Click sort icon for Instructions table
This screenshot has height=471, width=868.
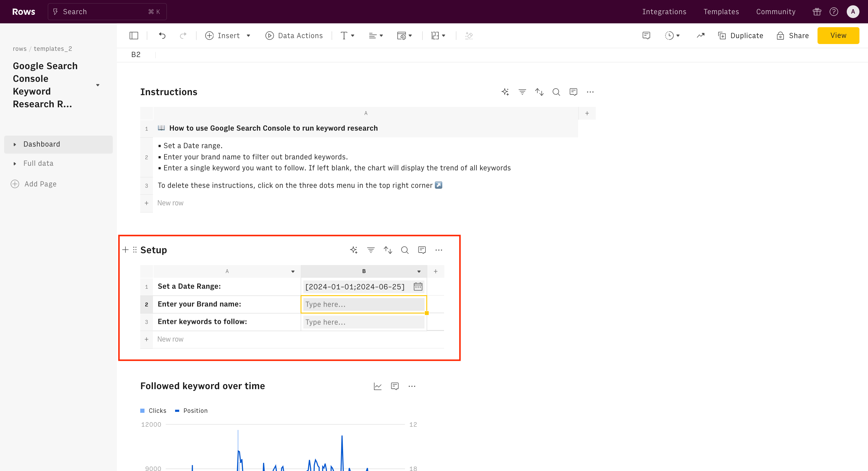tap(539, 92)
